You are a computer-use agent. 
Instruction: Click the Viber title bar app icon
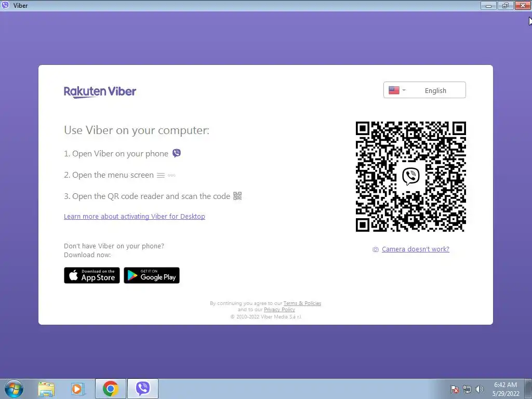coord(5,5)
